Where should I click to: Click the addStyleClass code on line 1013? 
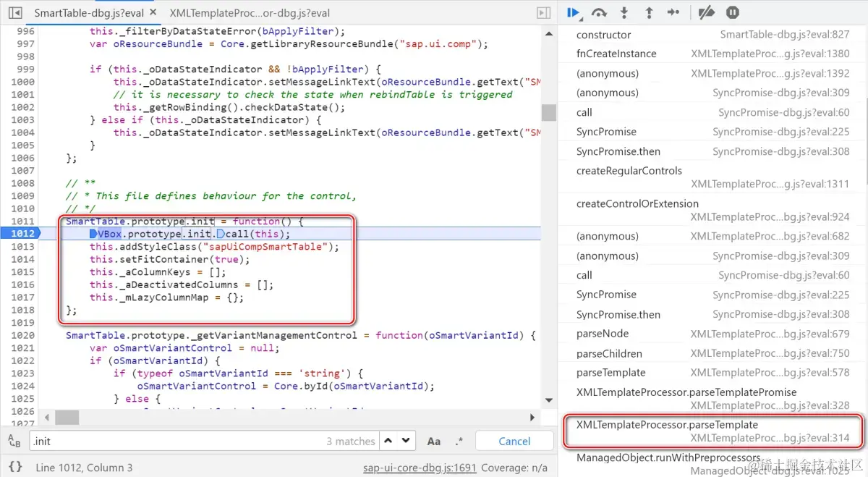(214, 246)
